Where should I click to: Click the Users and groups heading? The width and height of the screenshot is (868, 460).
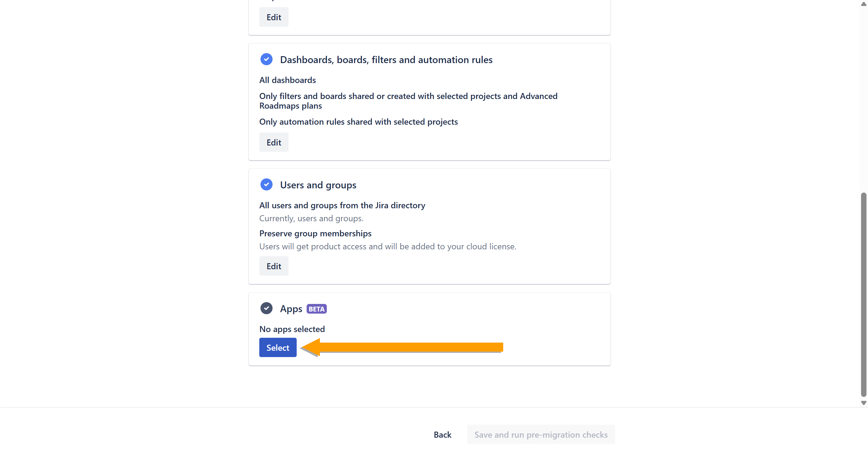coord(318,185)
